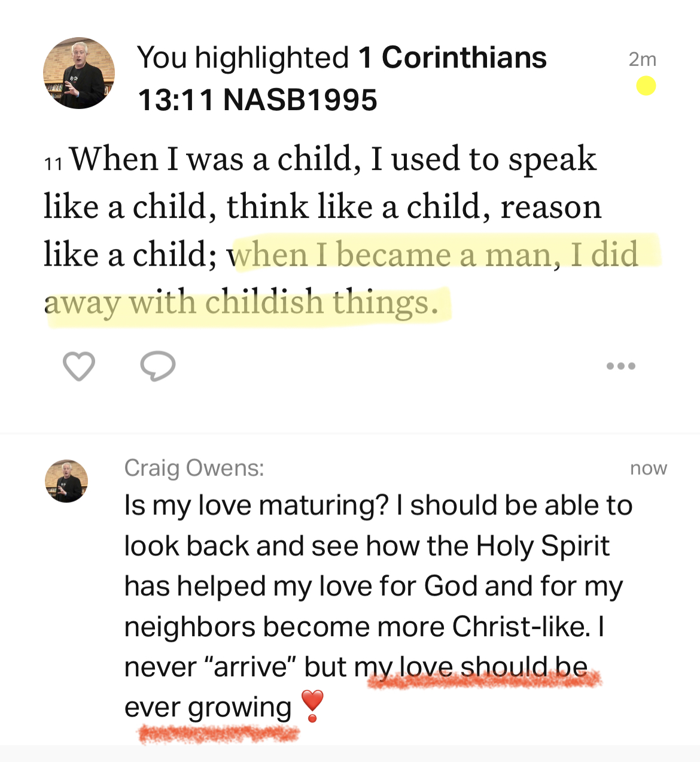Tap the large profile photo beside the heading
The image size is (700, 762).
pos(79,73)
